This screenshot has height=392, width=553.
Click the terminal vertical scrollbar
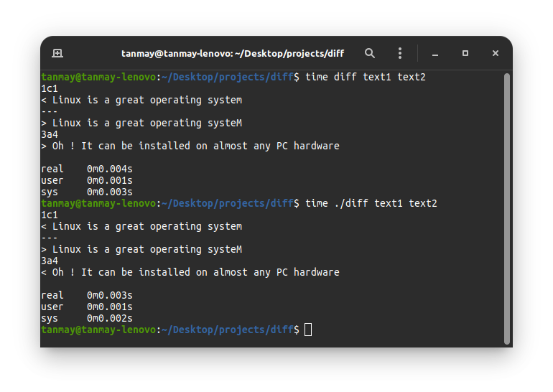[507, 209]
